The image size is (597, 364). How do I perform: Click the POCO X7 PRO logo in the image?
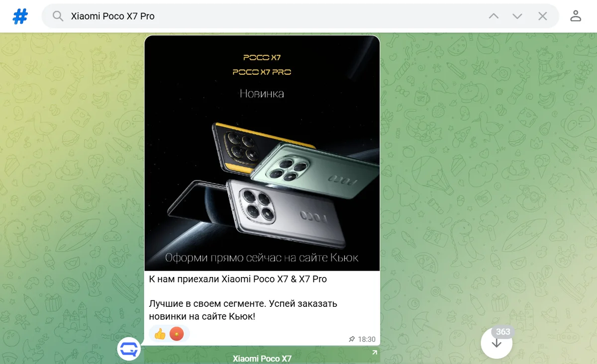(262, 72)
